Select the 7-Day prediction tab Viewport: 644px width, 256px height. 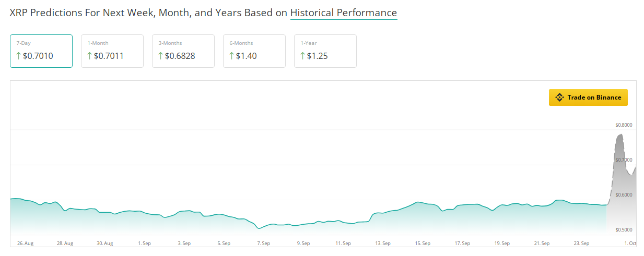(41, 51)
